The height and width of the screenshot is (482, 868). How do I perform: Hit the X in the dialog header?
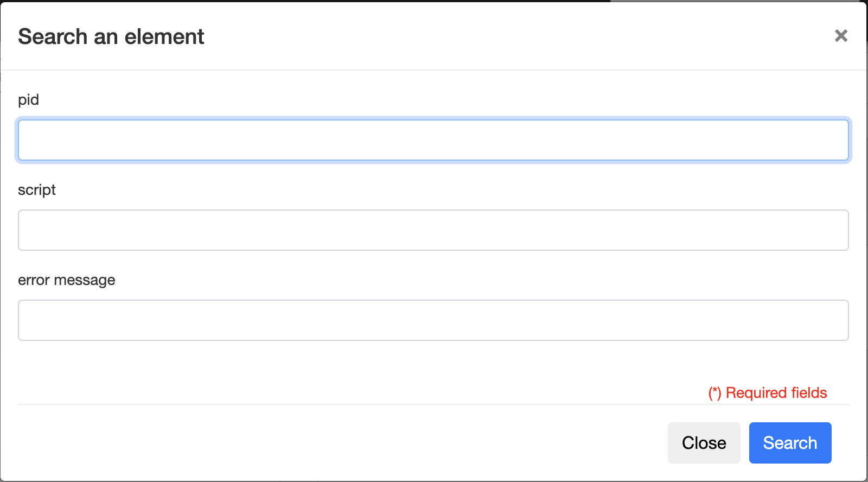(841, 36)
